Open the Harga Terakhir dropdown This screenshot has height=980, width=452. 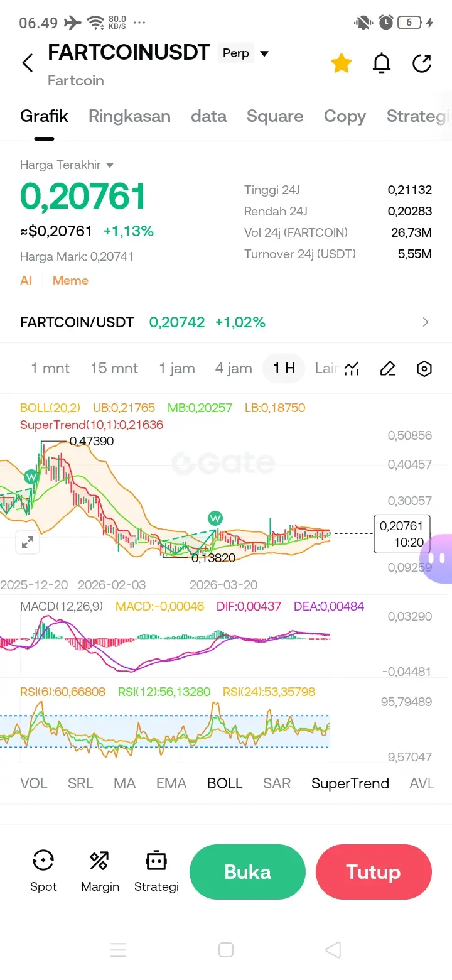pos(67,165)
